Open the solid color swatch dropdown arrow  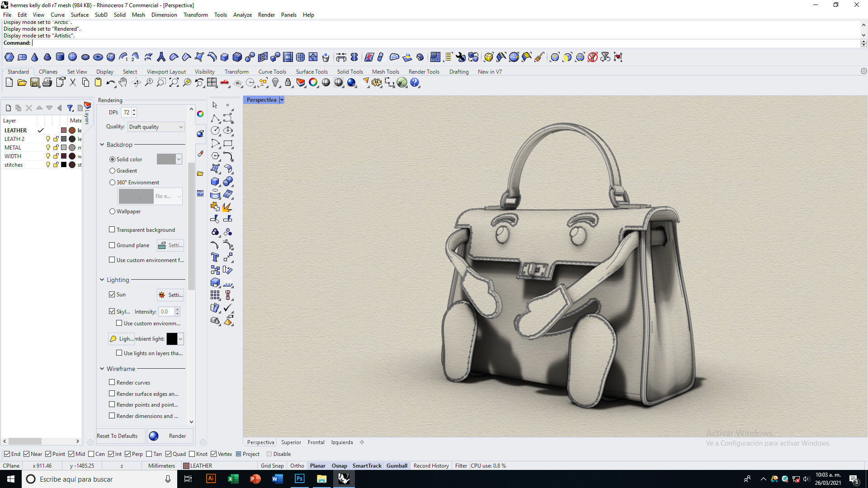(179, 159)
